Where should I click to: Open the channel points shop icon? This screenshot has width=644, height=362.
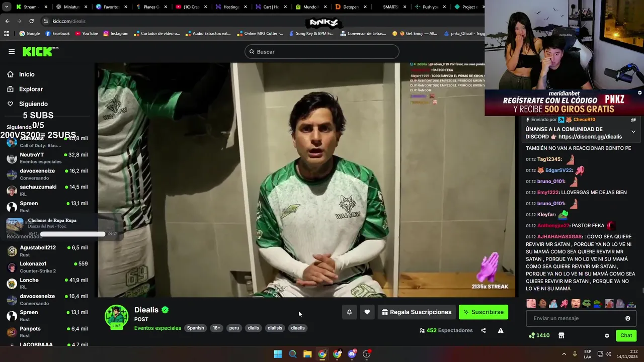pyautogui.click(x=561, y=335)
